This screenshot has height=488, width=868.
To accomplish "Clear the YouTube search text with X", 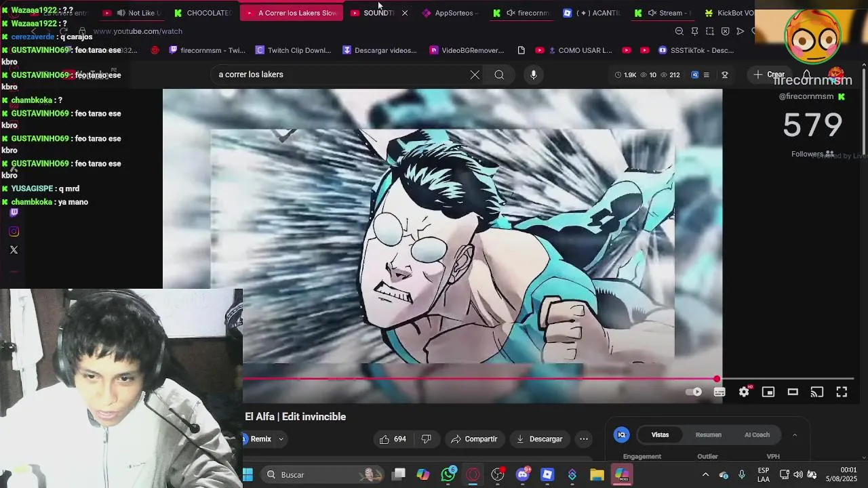I will (475, 75).
